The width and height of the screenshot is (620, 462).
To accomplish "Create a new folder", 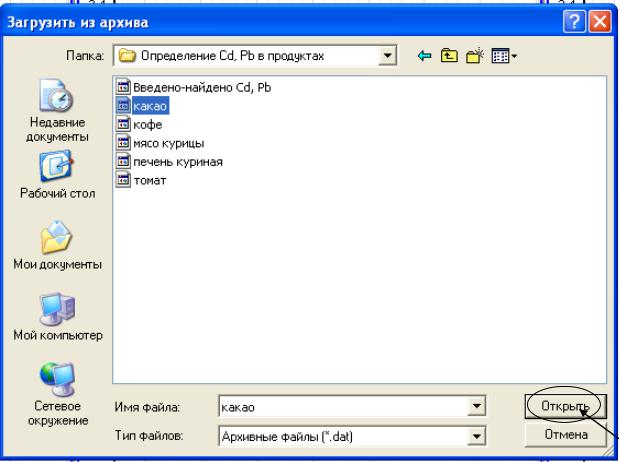I will click(x=474, y=56).
